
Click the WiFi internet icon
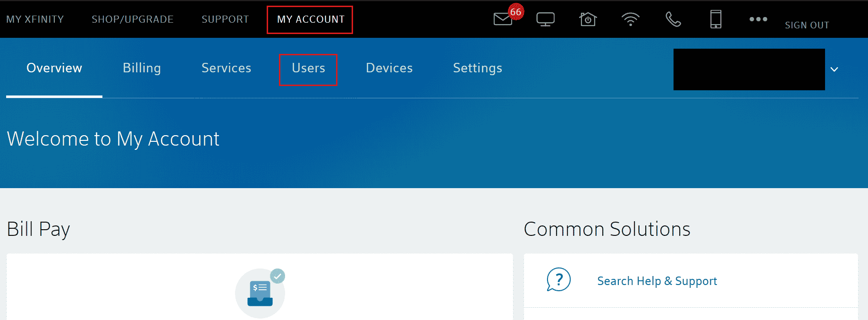[630, 19]
